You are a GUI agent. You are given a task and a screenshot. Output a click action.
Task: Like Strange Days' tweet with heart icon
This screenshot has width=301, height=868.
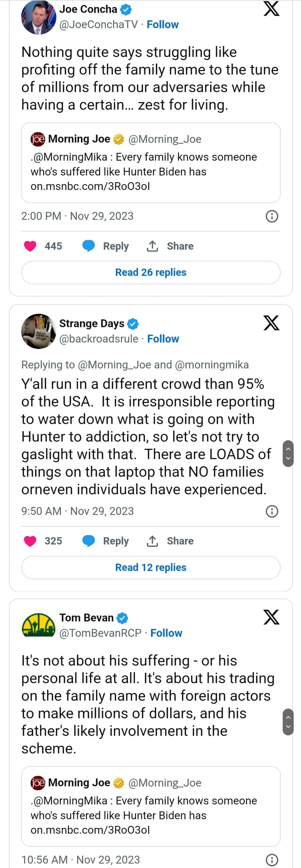[x=30, y=541]
